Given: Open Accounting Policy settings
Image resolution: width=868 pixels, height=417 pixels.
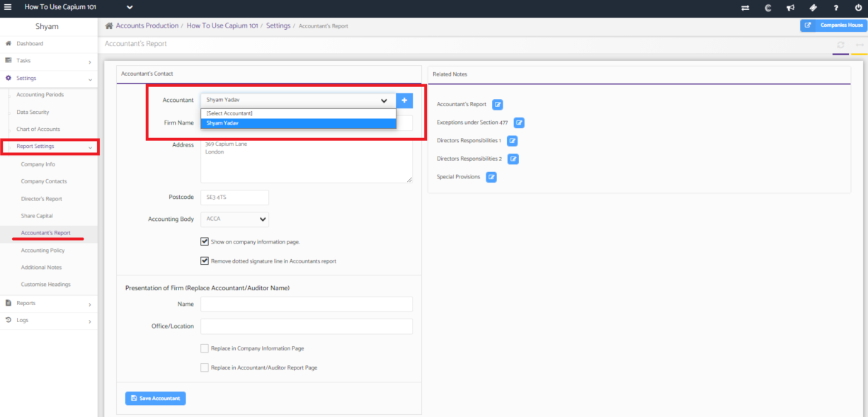Looking at the screenshot, I should [43, 250].
